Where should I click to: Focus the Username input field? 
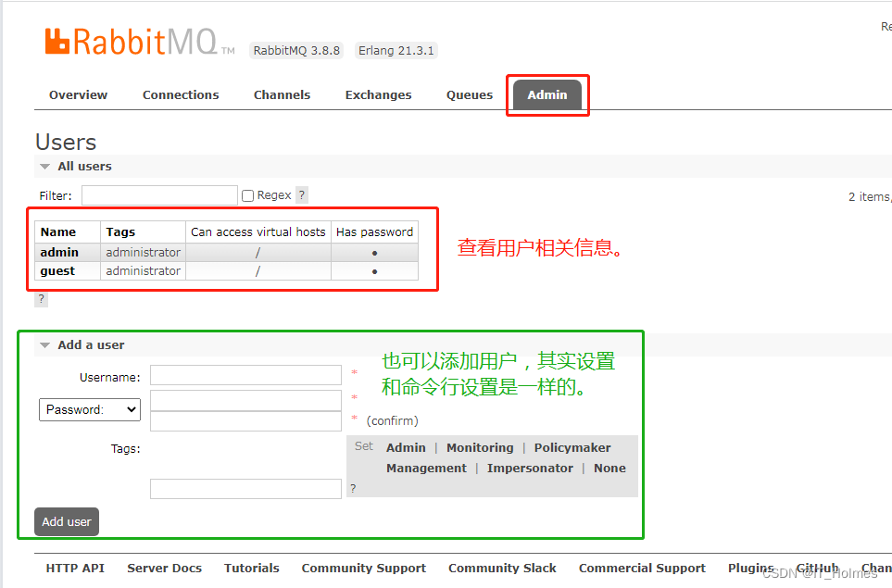point(245,375)
